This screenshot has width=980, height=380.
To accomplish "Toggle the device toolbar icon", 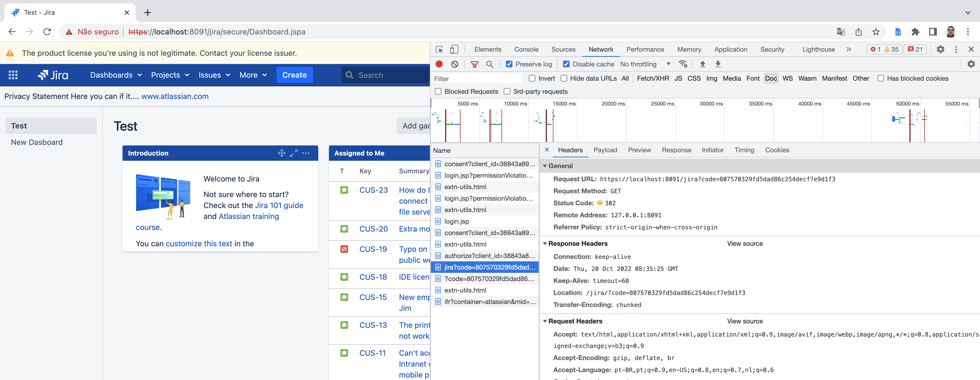I will click(454, 49).
